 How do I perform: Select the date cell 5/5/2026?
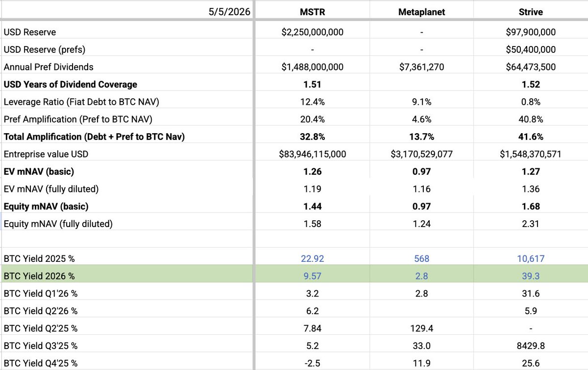229,12
